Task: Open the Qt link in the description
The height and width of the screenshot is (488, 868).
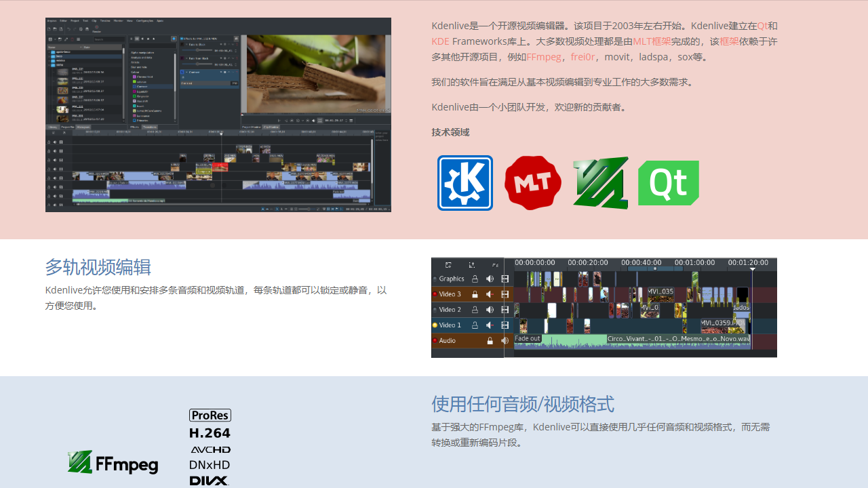Action: tap(763, 26)
